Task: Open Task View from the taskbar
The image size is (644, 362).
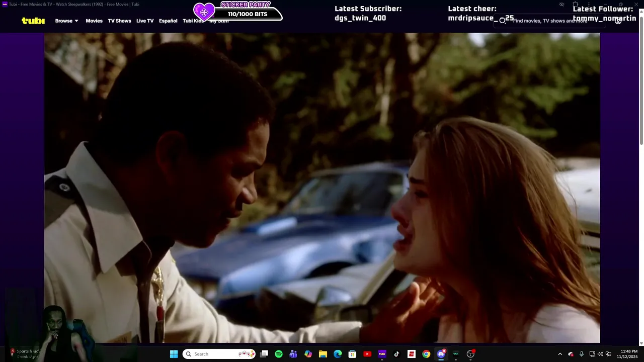Action: pyautogui.click(x=264, y=354)
